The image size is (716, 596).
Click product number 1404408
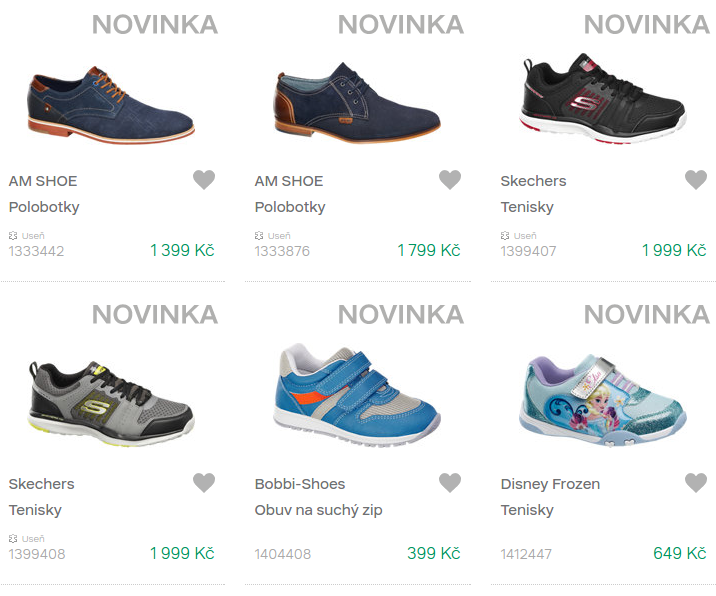tap(282, 554)
